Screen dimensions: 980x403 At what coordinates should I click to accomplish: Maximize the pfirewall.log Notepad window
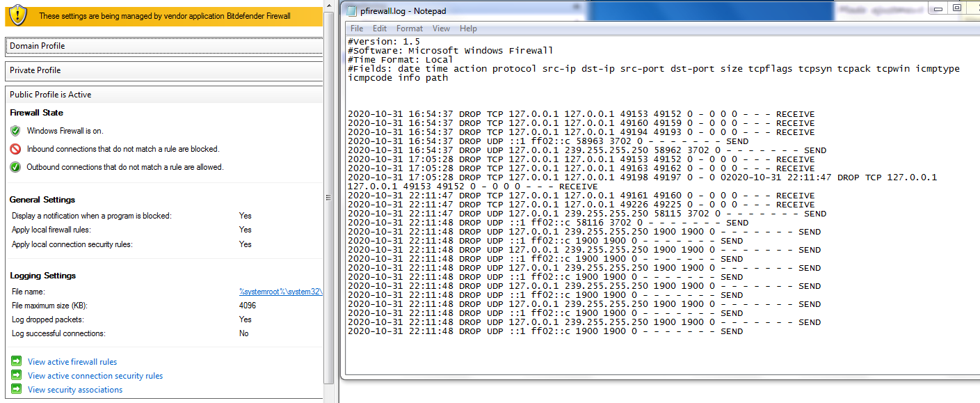click(x=957, y=8)
